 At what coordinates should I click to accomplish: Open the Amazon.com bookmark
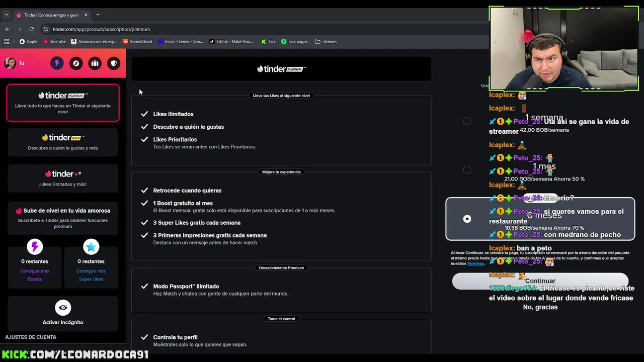point(94,41)
